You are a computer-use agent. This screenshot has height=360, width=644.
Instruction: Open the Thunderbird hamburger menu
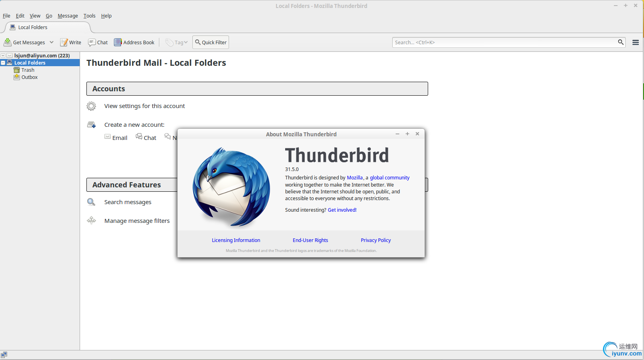click(x=636, y=42)
